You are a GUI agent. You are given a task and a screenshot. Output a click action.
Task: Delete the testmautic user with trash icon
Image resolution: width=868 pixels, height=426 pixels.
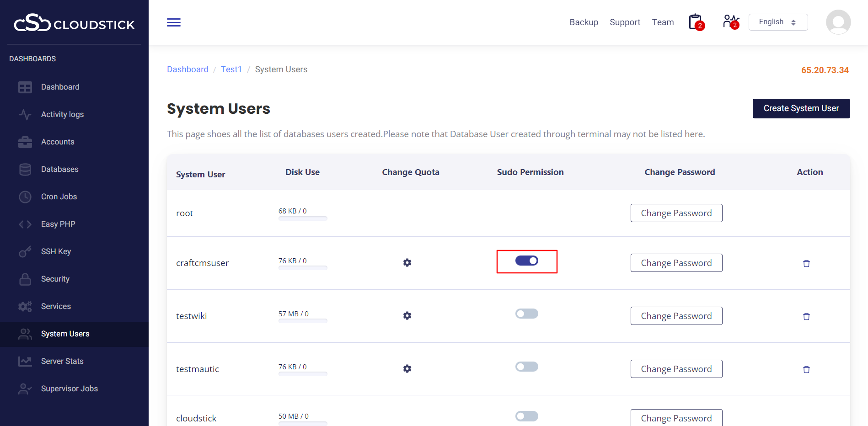click(x=806, y=369)
